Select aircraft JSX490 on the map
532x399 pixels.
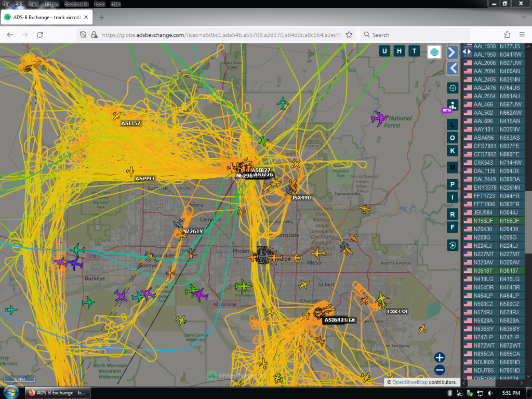(x=290, y=190)
